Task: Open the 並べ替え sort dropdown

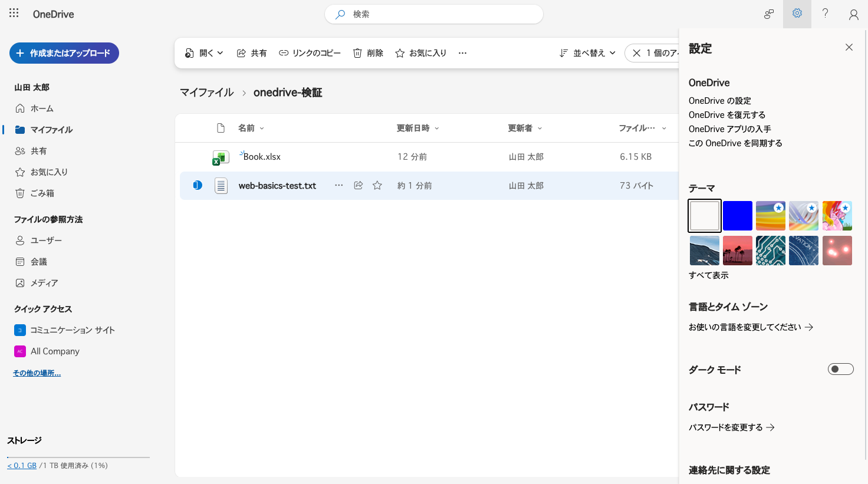Action: coord(587,53)
